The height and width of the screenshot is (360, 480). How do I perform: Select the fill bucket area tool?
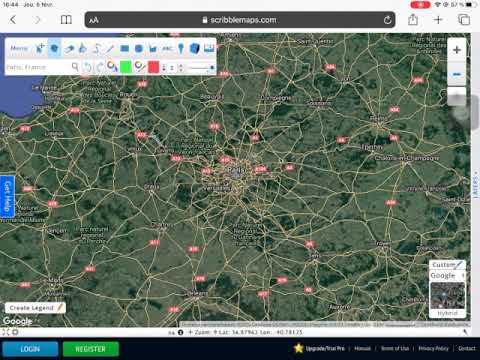point(153,49)
